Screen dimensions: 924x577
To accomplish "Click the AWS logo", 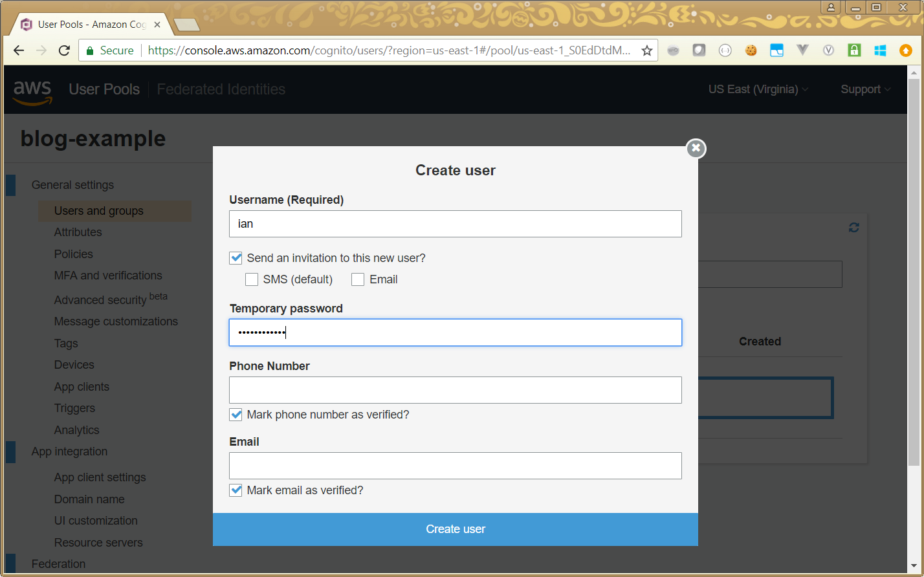I will (32, 91).
